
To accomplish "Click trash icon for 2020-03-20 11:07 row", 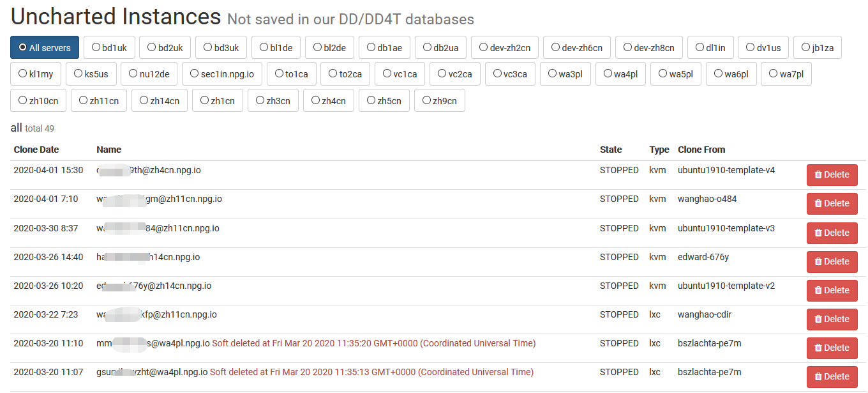I will click(818, 377).
